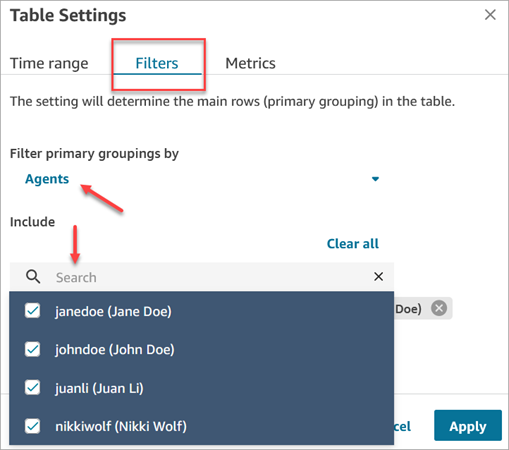
Task: Click the Apply button
Action: [468, 426]
